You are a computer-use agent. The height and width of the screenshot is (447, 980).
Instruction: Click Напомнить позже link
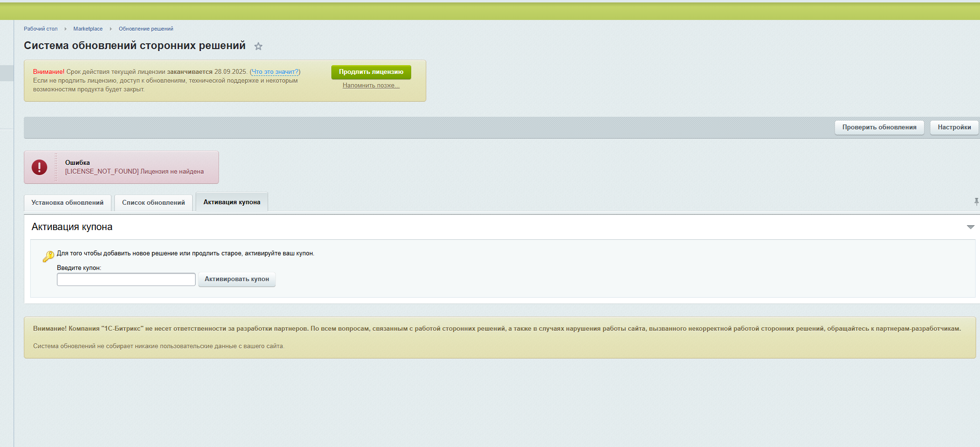(x=371, y=86)
